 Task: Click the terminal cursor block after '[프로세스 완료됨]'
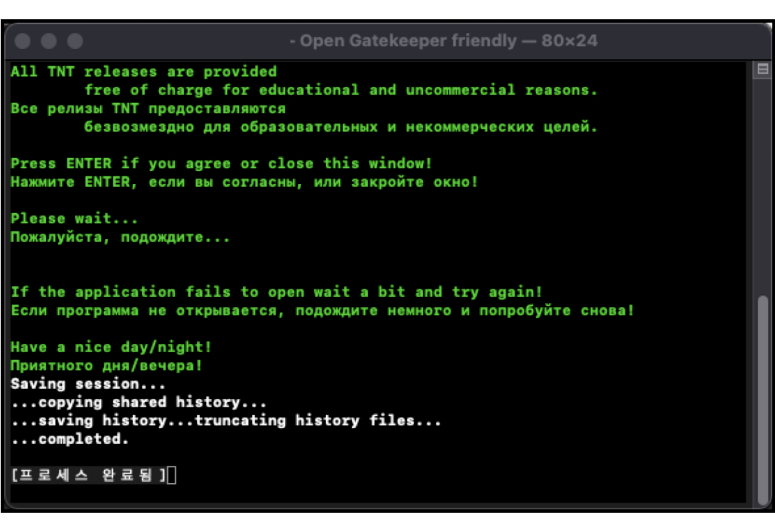coord(172,475)
